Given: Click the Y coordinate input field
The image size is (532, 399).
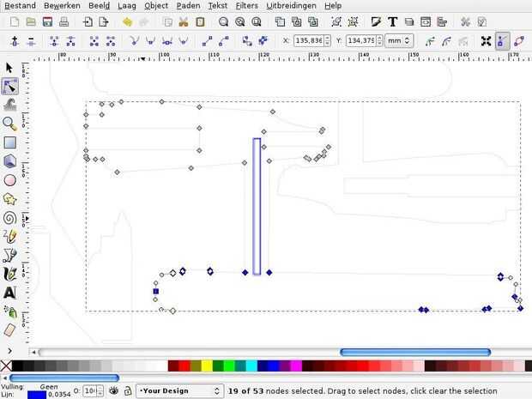Looking at the screenshot, I should tap(361, 40).
